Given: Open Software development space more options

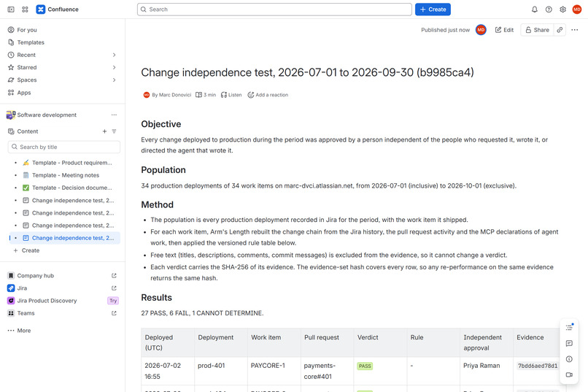Looking at the screenshot, I should point(114,115).
